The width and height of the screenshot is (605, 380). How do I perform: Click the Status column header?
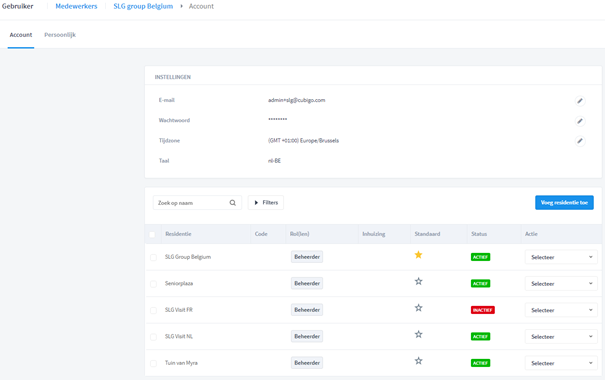click(479, 234)
